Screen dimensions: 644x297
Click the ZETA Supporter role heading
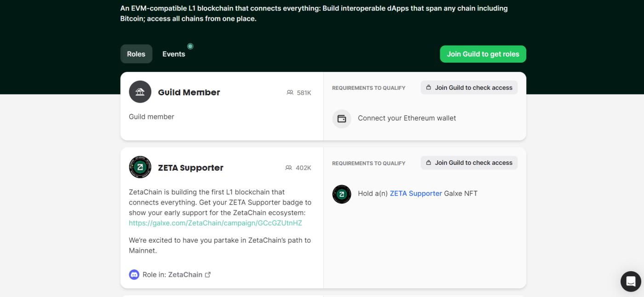point(190,168)
